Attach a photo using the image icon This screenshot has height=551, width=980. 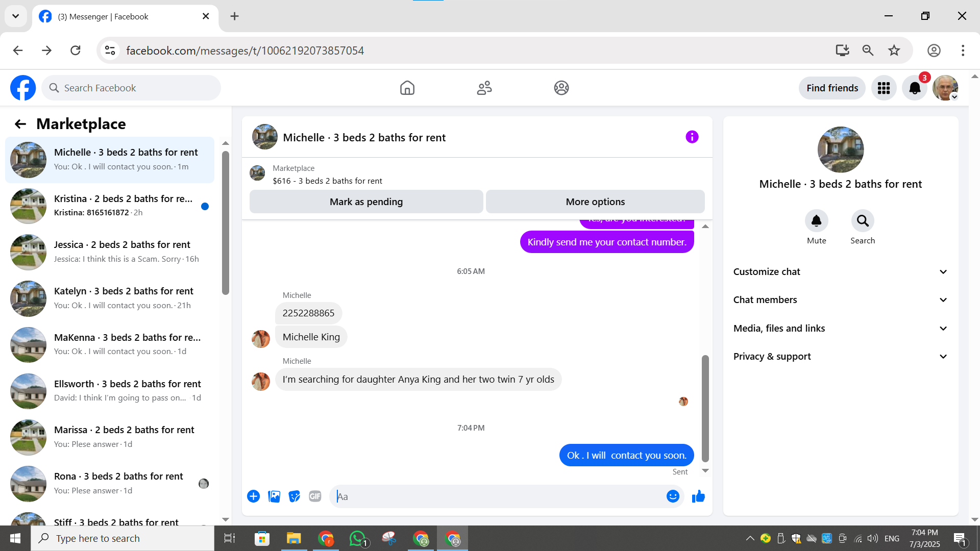(x=274, y=496)
